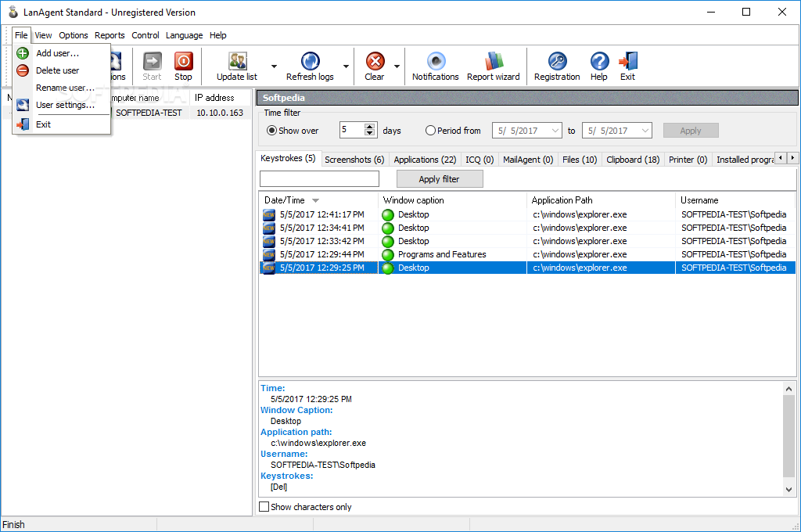This screenshot has height=532, width=801.
Task: Switch to the MailAgent (0) tab
Action: click(528, 160)
